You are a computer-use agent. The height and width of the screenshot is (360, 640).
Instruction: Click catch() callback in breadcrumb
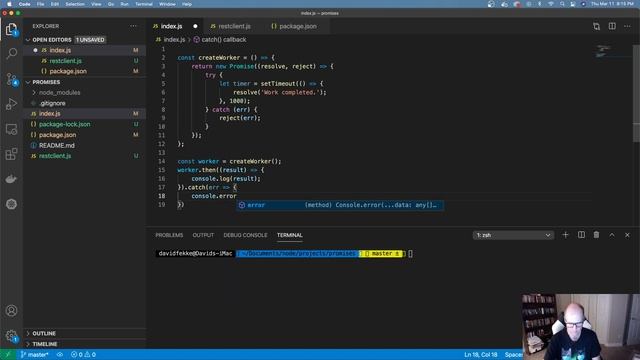coord(224,40)
